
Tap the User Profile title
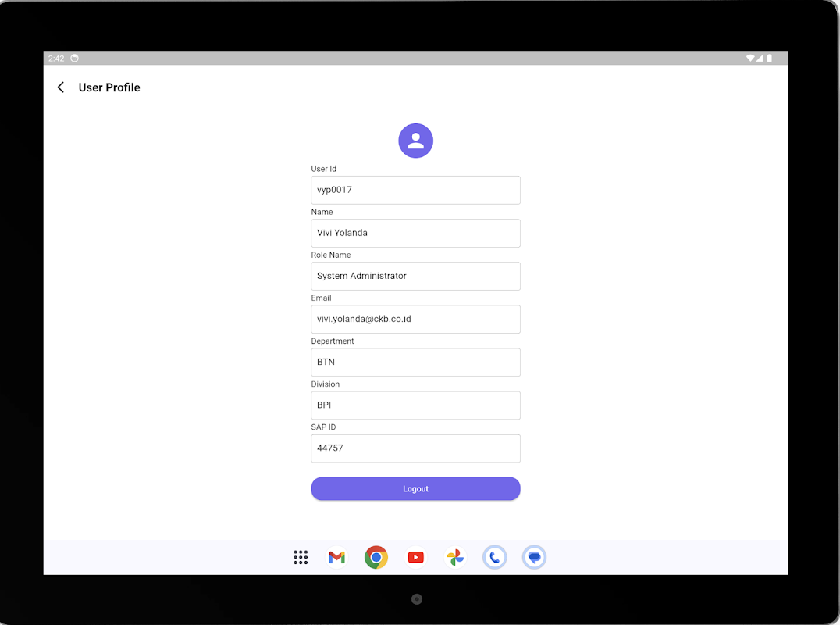[109, 87]
